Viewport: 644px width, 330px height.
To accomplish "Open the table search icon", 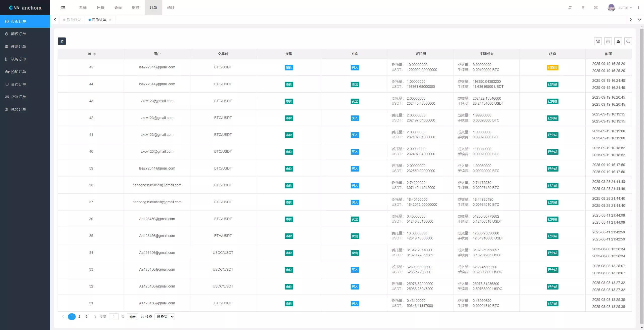I will tap(628, 42).
